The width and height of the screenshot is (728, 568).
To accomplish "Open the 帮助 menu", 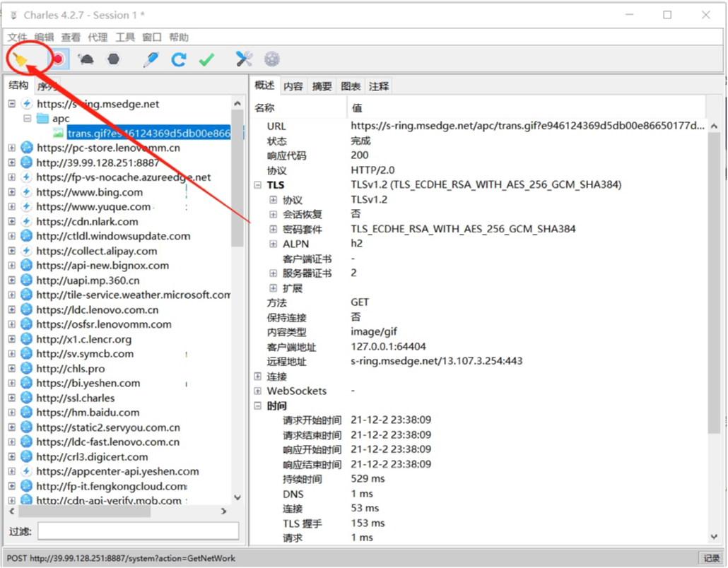I will 179,37.
